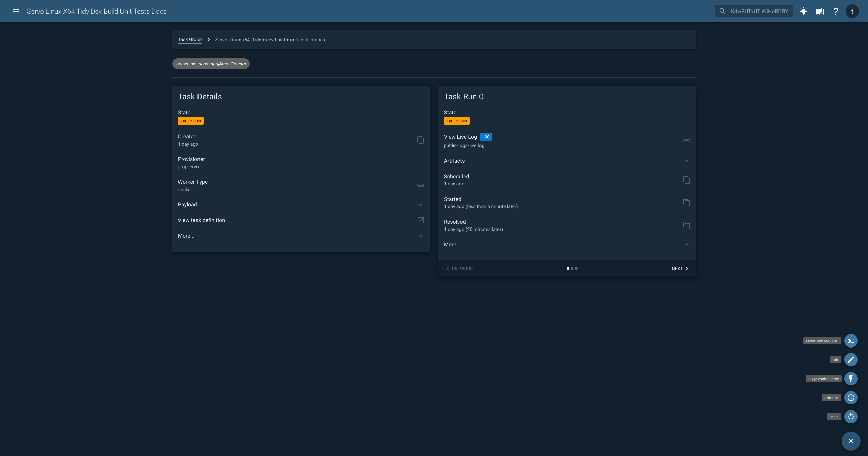Open the navigation hamburger menu

[17, 11]
